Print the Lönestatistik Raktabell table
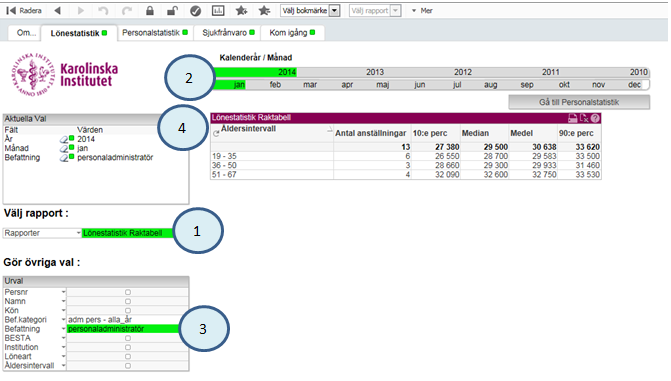Screen dimensions: 671x381 (573, 119)
